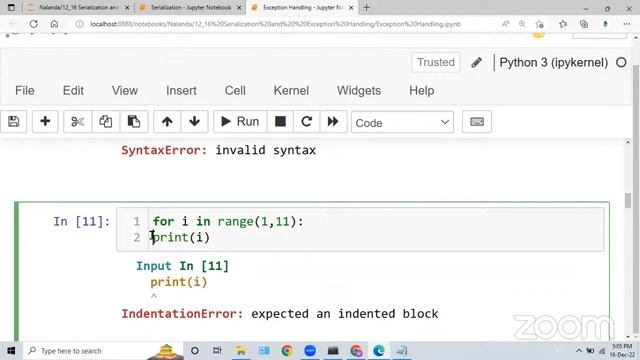Go to browser home page
The width and height of the screenshot is (640, 360).
point(54,24)
